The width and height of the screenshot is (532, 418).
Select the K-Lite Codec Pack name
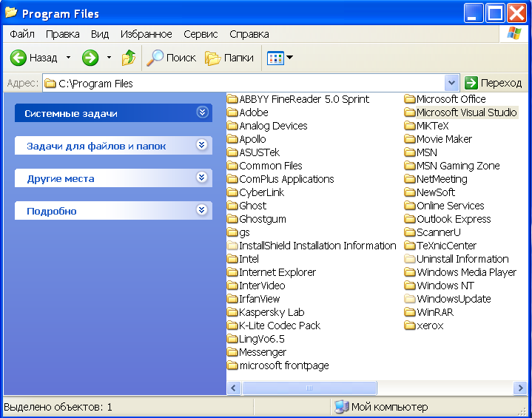click(280, 326)
